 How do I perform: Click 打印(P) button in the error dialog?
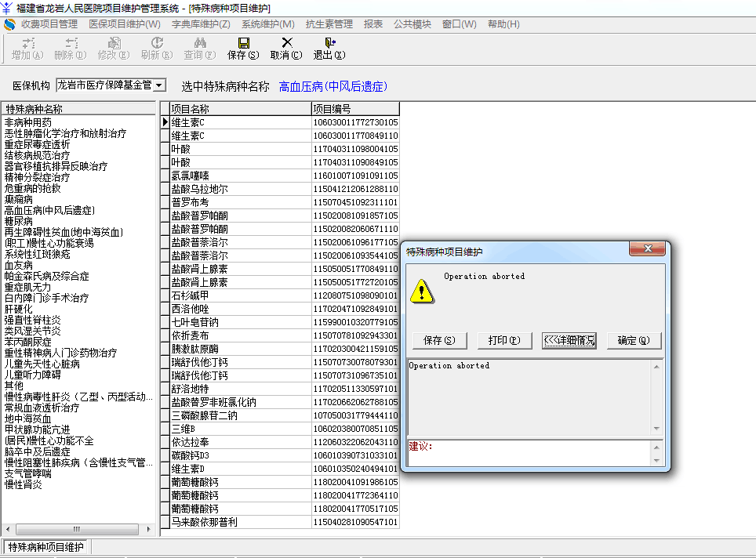pos(504,340)
